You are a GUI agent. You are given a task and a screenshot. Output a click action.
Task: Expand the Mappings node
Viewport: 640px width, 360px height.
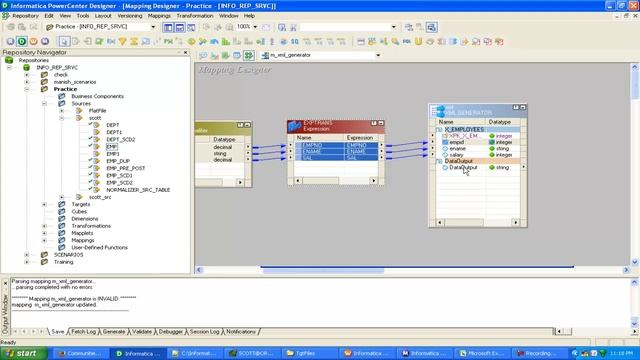point(44,240)
